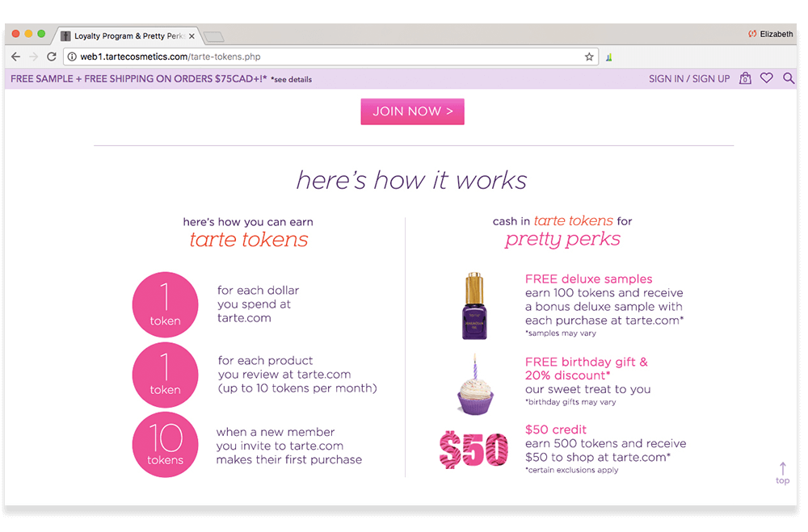Image resolution: width=808 pixels, height=532 pixels.
Task: Click the Elizabeth profile button
Action: click(770, 34)
